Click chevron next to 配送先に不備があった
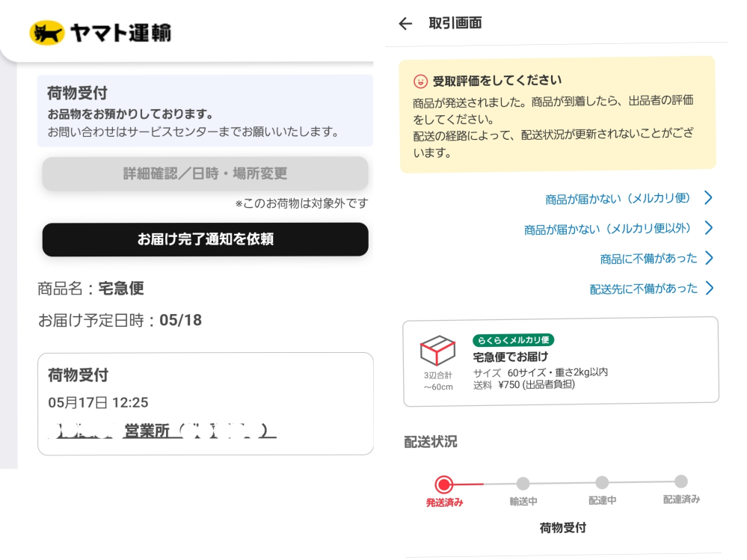747x560 pixels. click(x=710, y=288)
